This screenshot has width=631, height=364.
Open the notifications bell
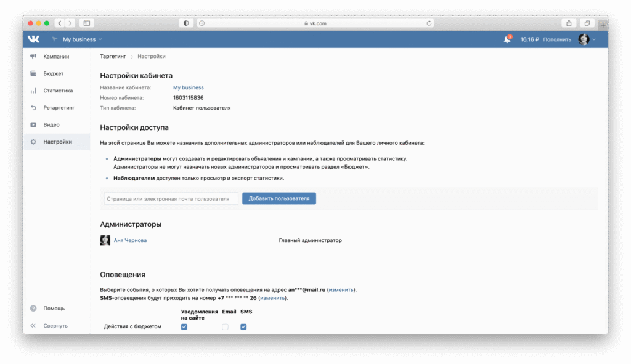pos(507,39)
